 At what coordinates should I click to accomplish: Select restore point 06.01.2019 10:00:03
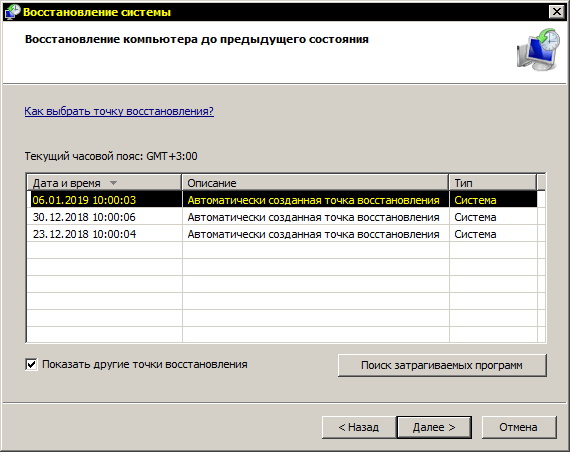pyautogui.click(x=282, y=200)
